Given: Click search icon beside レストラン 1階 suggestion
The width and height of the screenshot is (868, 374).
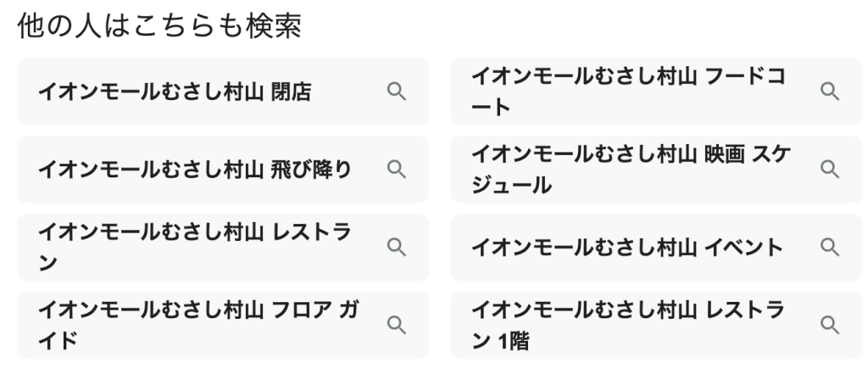Looking at the screenshot, I should pos(829,325).
